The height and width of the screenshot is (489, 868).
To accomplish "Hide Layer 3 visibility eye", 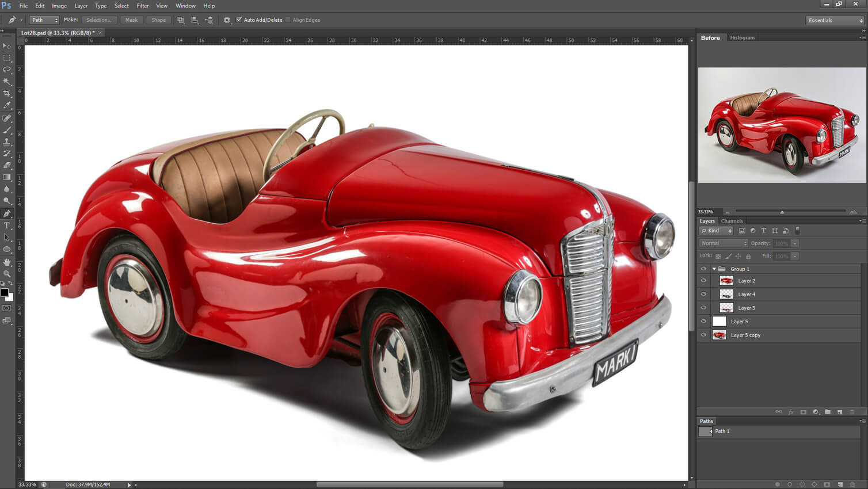I will (x=703, y=308).
